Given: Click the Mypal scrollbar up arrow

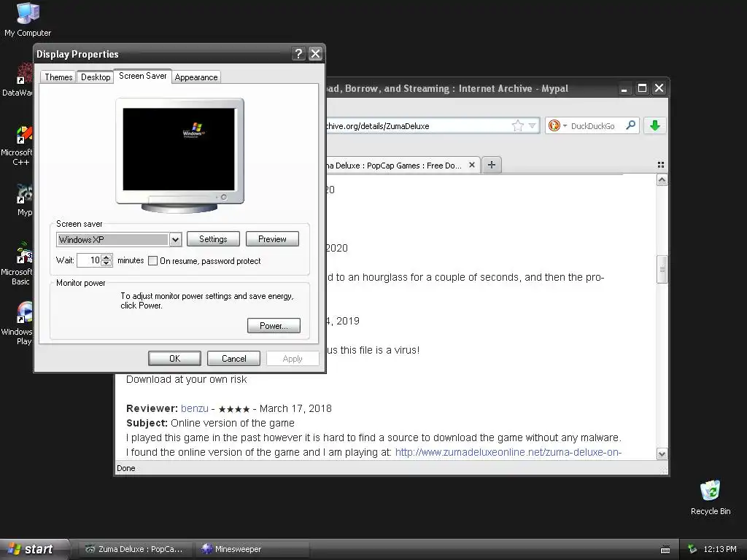Looking at the screenshot, I should pyautogui.click(x=662, y=180).
